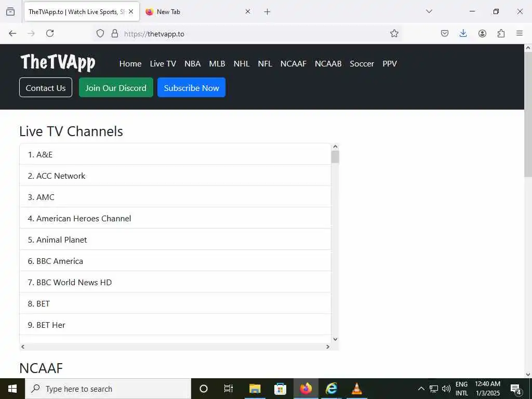The image size is (532, 399).
Task: Open the Windows Start menu
Action: (12, 389)
